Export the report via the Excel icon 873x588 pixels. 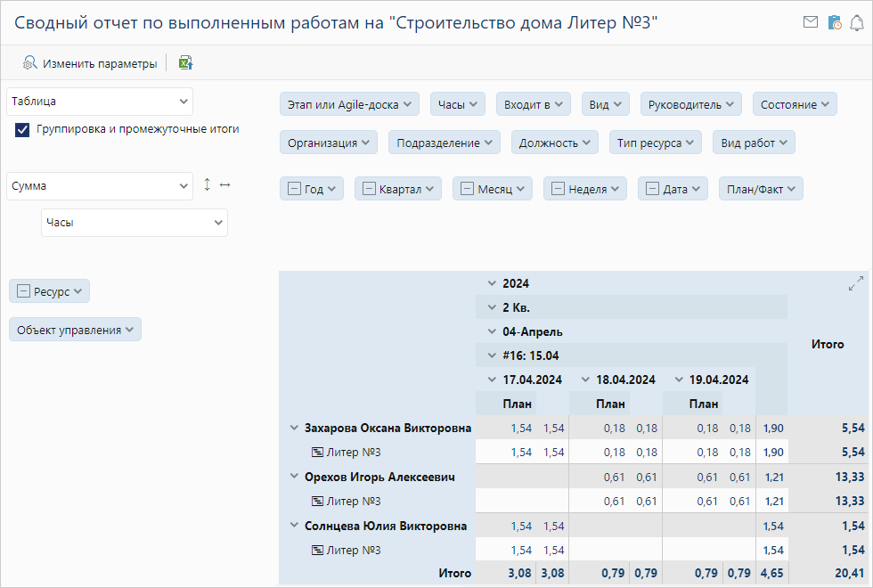185,62
